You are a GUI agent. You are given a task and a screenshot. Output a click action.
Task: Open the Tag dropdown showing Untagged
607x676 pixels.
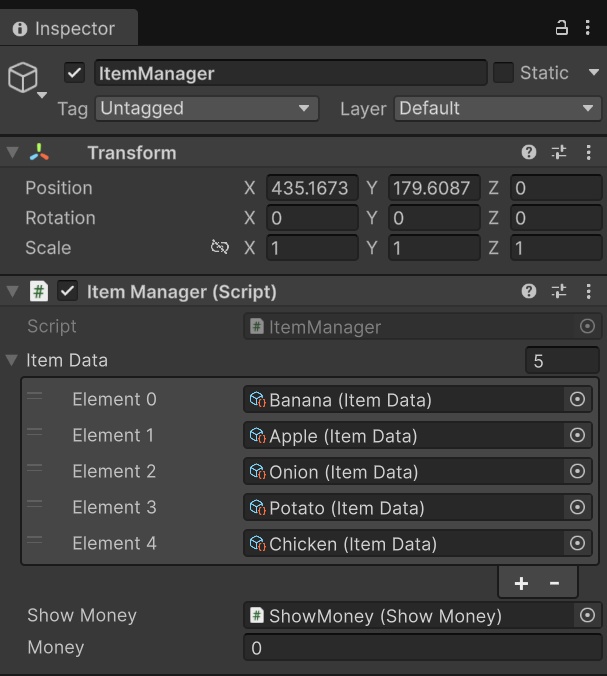(207, 109)
